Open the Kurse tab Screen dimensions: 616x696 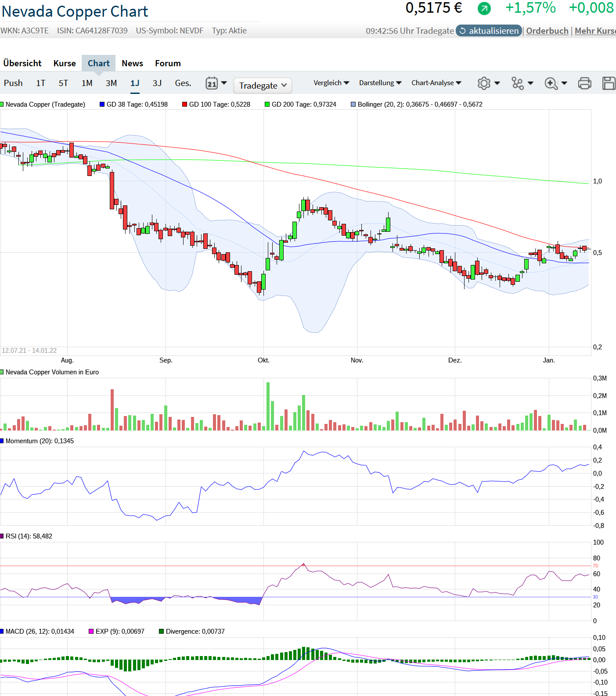click(x=65, y=63)
